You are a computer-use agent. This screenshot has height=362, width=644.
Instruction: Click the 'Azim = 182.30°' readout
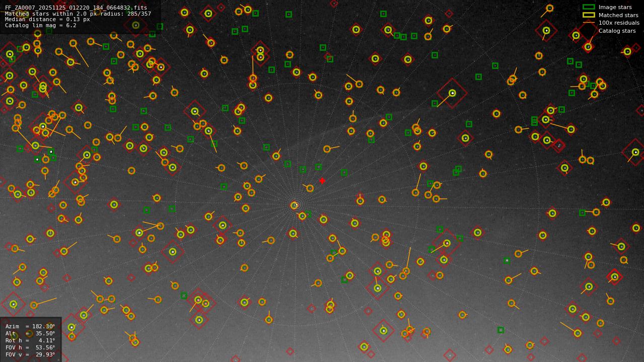pos(30,326)
